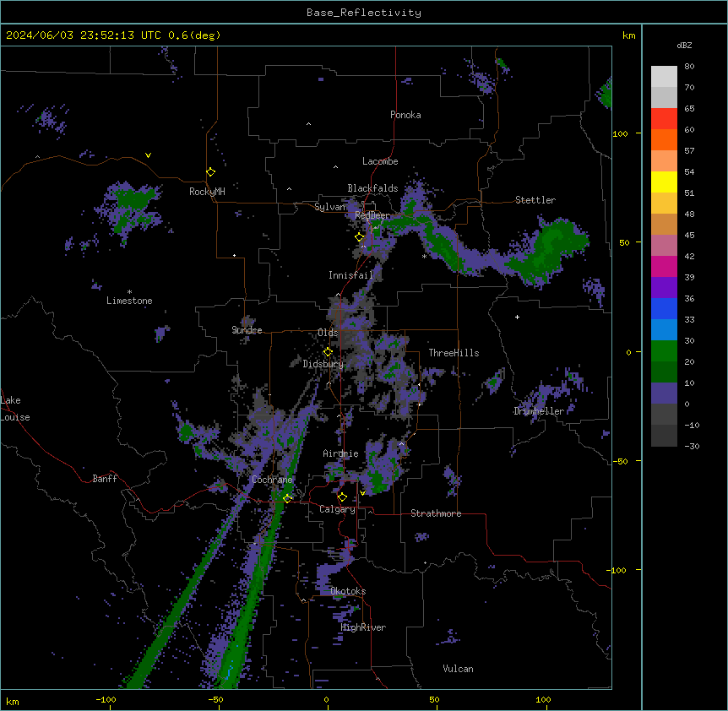Click the -100 tick on the vertical km axis
The height and width of the screenshot is (711, 728).
[617, 570]
